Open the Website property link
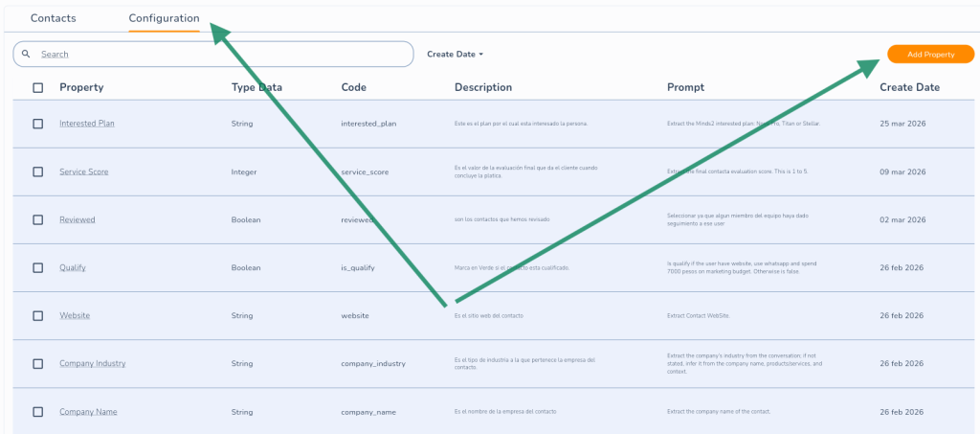 [x=76, y=315]
